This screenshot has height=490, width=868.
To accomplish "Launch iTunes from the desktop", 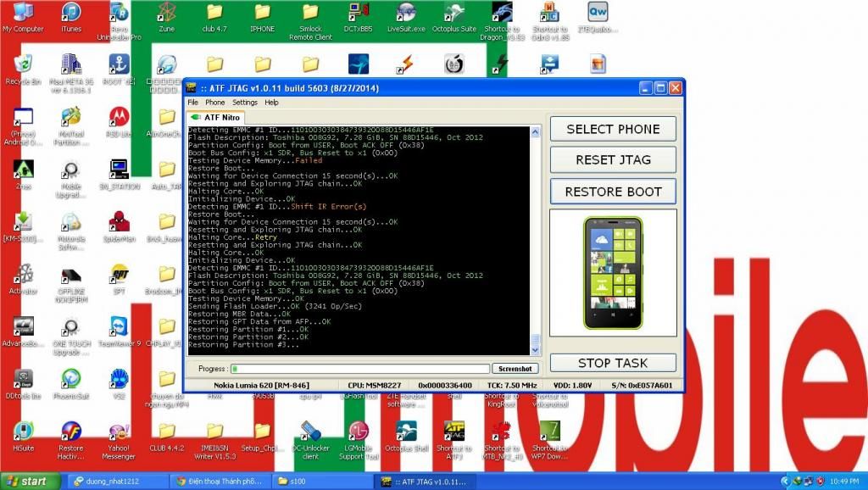I will pos(71,17).
